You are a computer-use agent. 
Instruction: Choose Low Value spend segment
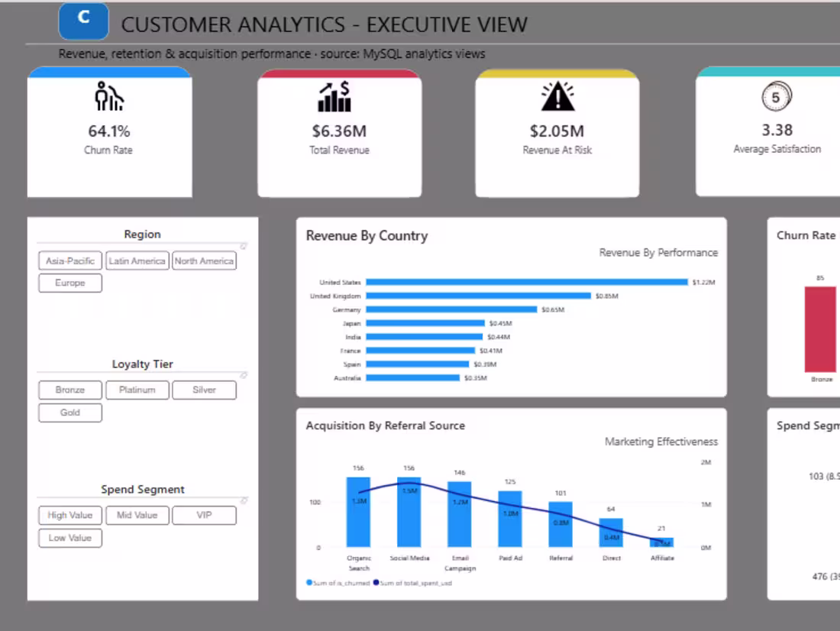(70, 538)
